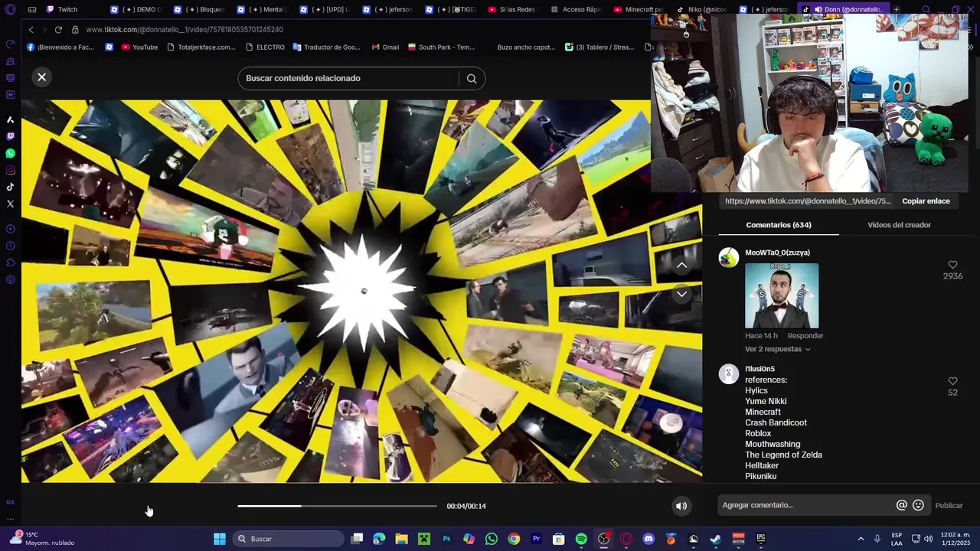Open the 'South Park - Tem...' bookmark
The image size is (980, 551).
pyautogui.click(x=441, y=47)
